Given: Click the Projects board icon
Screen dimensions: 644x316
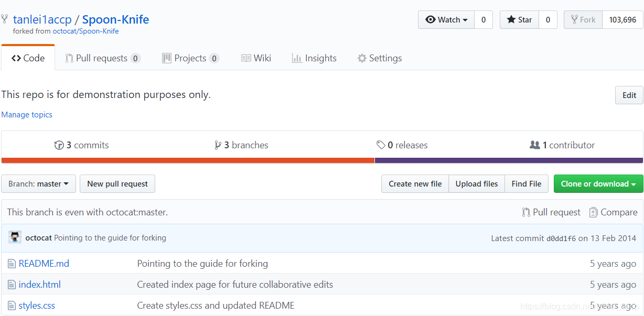Looking at the screenshot, I should 167,58.
